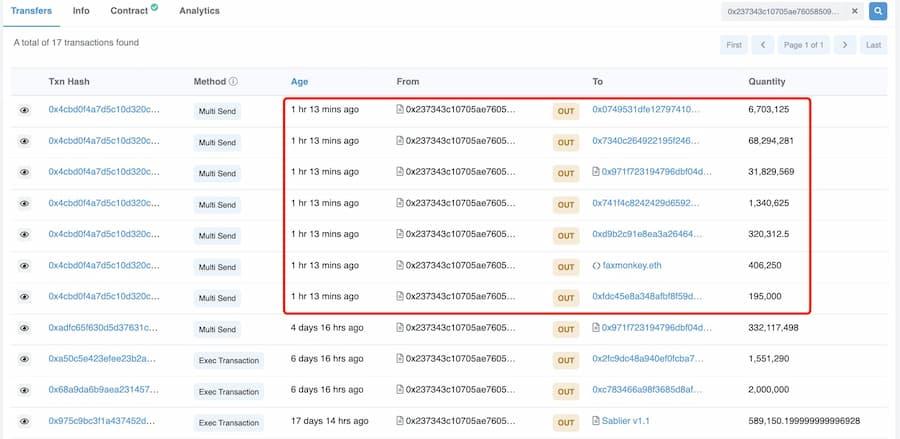Screen dimensions: 900x439
Task: Sort by the Age column header
Action: pyautogui.click(x=299, y=81)
